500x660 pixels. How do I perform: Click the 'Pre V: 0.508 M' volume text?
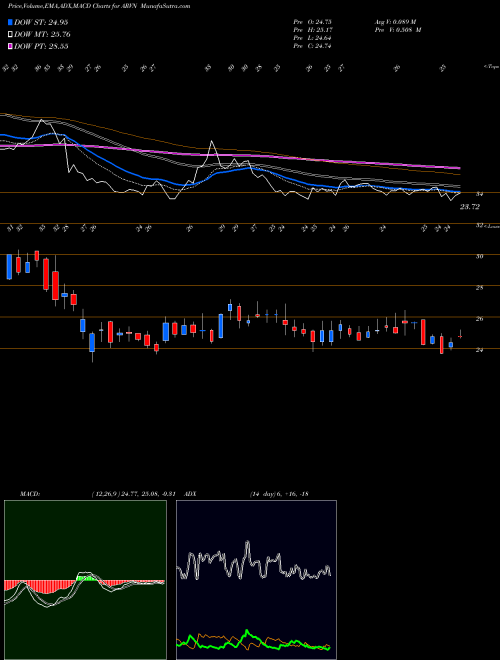(x=398, y=30)
